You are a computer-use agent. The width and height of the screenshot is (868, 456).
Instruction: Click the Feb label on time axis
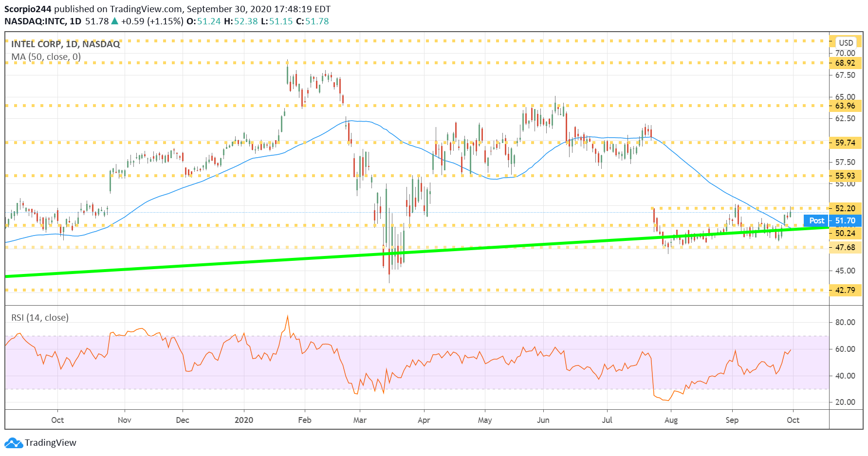(305, 420)
